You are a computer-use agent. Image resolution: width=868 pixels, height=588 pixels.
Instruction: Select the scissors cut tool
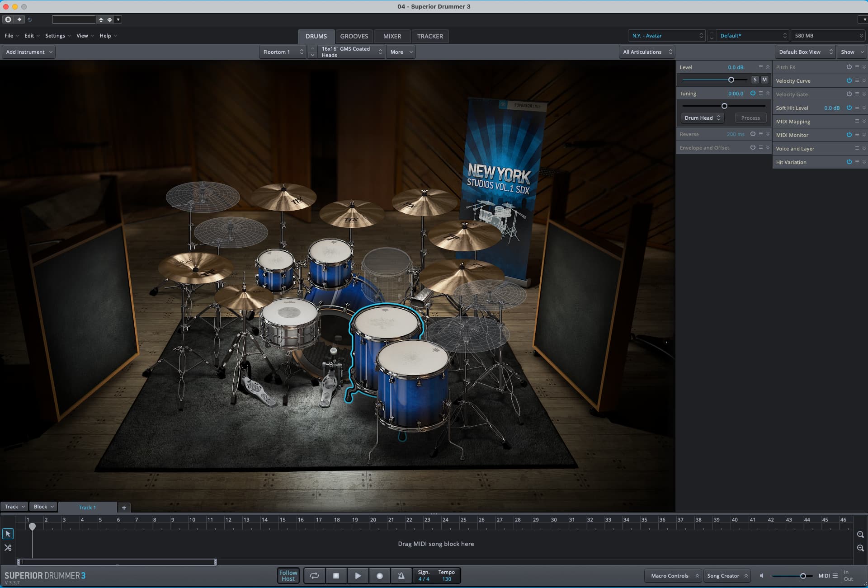pyautogui.click(x=8, y=547)
